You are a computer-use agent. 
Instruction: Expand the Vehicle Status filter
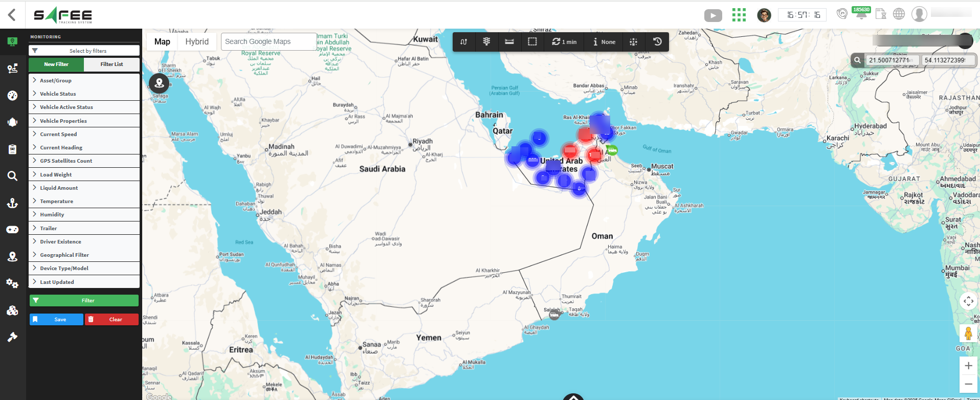58,94
